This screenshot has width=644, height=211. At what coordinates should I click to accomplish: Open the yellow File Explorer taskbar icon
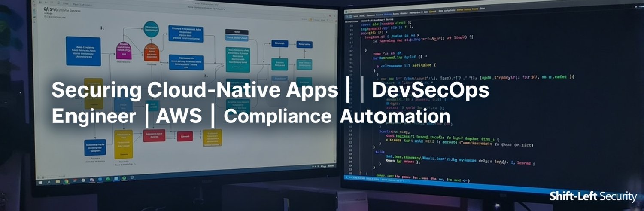point(58,182)
